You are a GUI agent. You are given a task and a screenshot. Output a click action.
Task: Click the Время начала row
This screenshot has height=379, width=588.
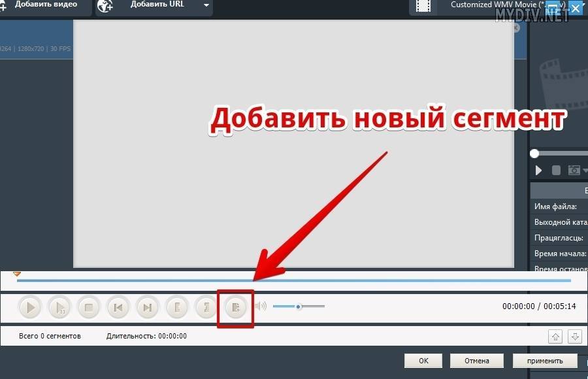coord(559,254)
